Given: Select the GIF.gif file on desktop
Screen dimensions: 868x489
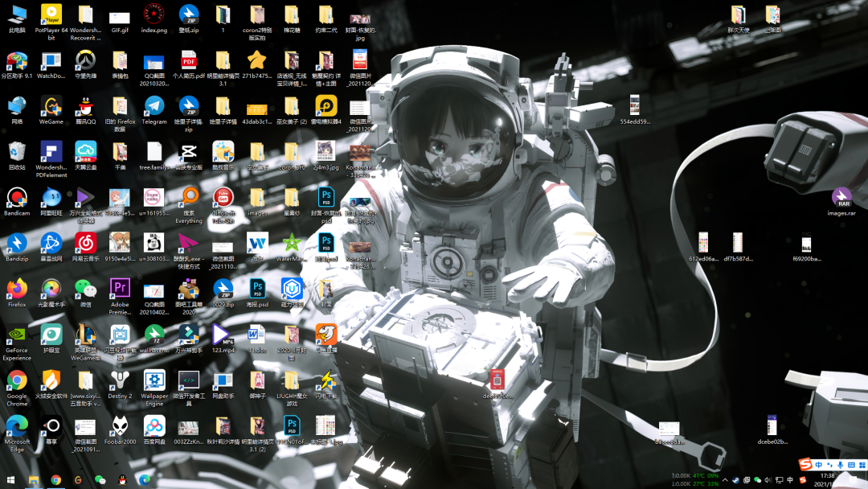Looking at the screenshot, I should (x=120, y=21).
